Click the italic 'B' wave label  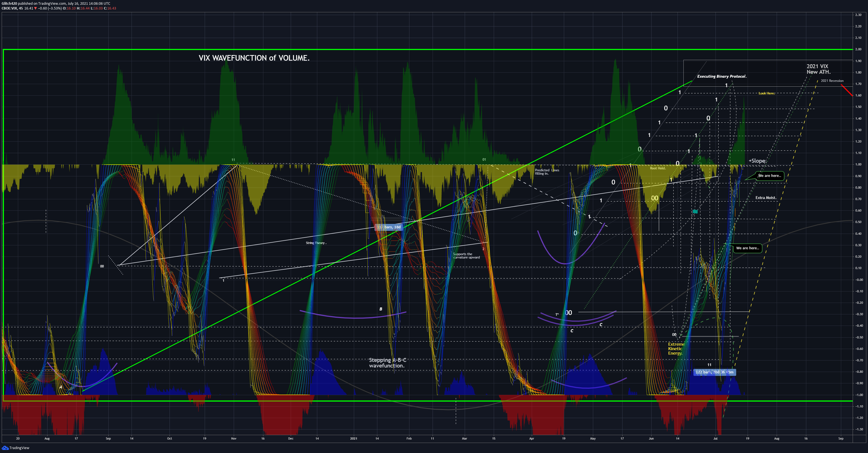coord(381,309)
